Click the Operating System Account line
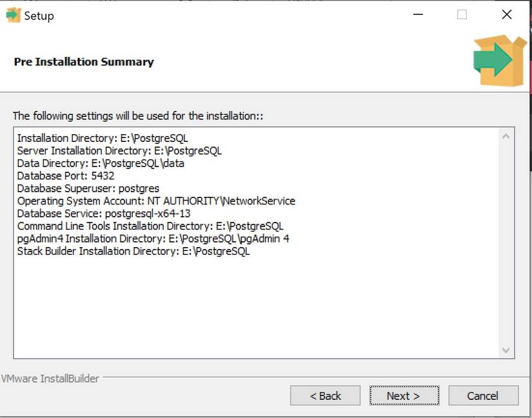Image resolution: width=532 pixels, height=418 pixels. click(x=156, y=201)
